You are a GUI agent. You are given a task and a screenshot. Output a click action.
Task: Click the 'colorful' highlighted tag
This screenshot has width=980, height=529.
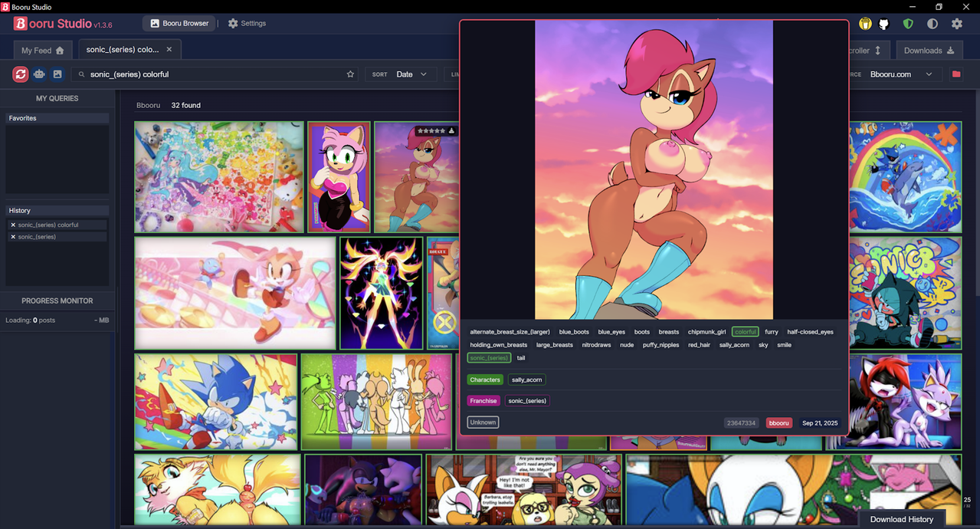point(745,332)
